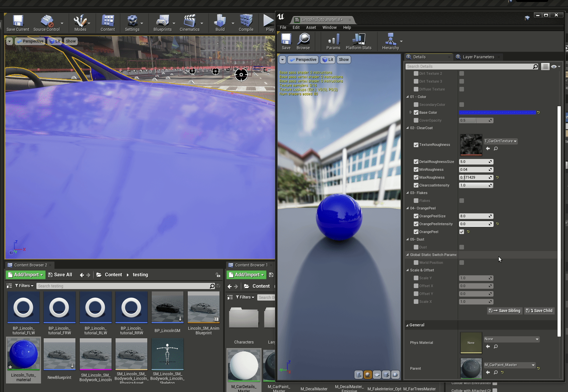Open the Window menu in material editor
The image size is (568, 392).
[329, 28]
